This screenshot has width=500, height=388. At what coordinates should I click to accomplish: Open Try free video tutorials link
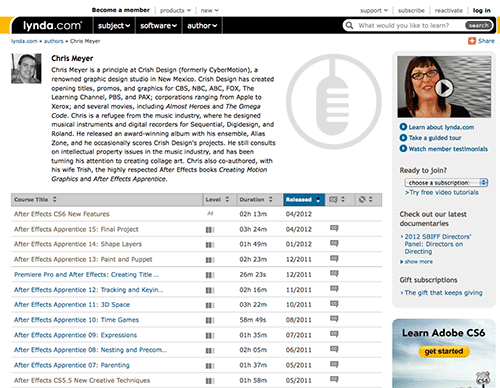point(442,192)
